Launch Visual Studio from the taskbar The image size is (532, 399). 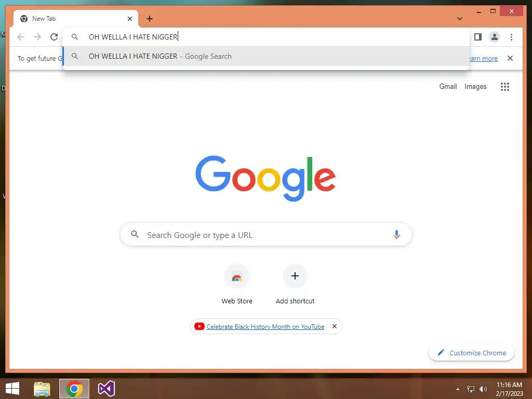(x=106, y=389)
